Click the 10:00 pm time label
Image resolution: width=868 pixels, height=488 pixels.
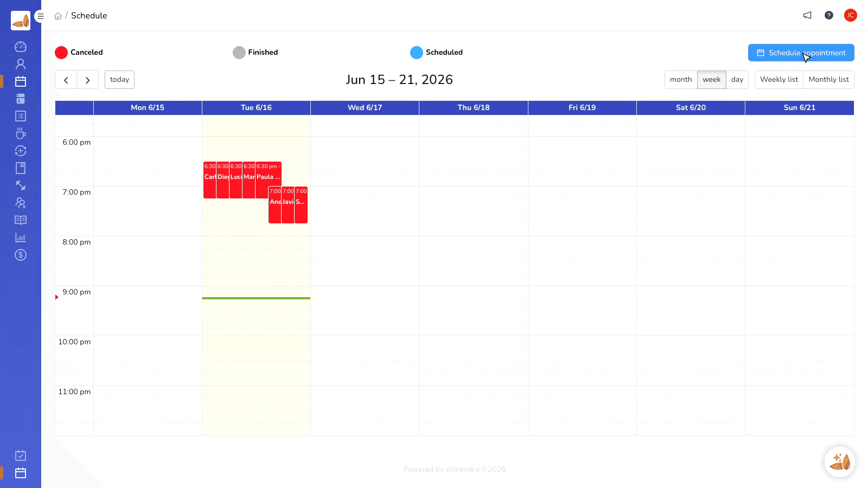(74, 342)
